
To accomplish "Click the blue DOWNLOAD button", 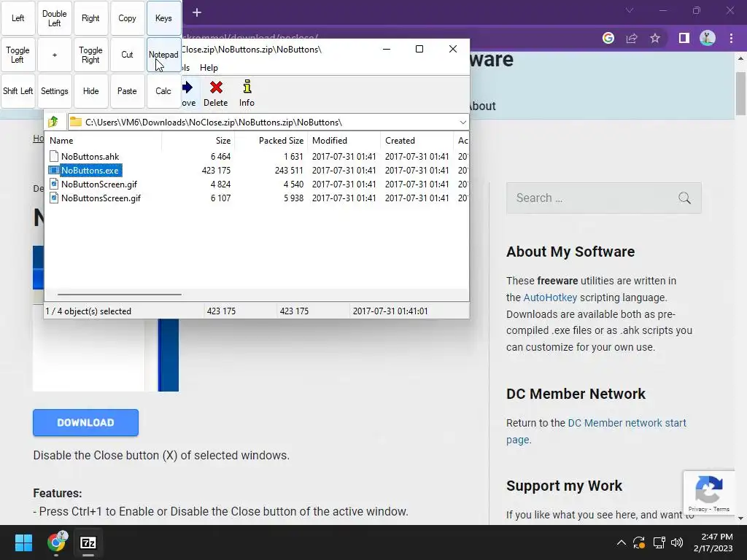I will (x=86, y=422).
